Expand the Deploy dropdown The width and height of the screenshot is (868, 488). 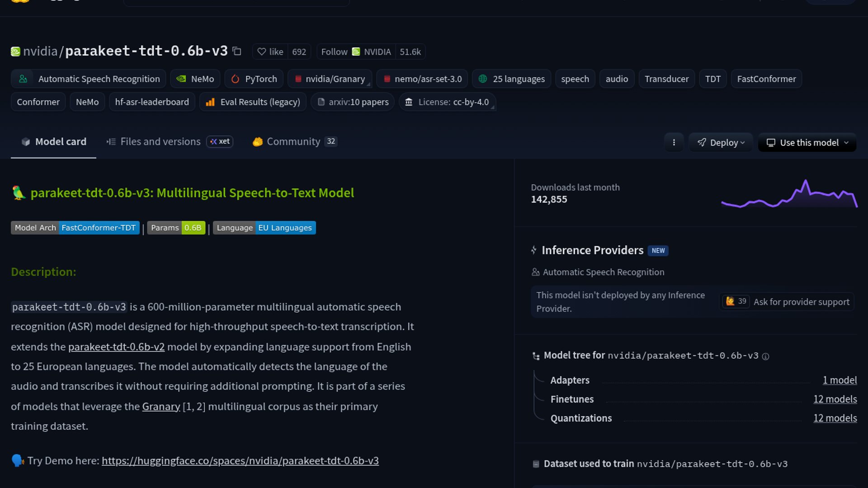(x=721, y=143)
